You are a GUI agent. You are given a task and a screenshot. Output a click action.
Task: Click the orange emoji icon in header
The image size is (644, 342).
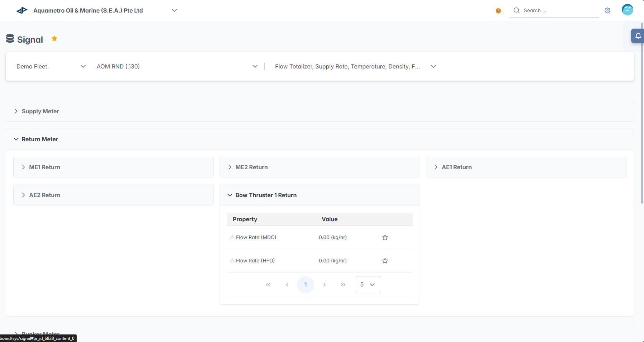click(x=498, y=11)
